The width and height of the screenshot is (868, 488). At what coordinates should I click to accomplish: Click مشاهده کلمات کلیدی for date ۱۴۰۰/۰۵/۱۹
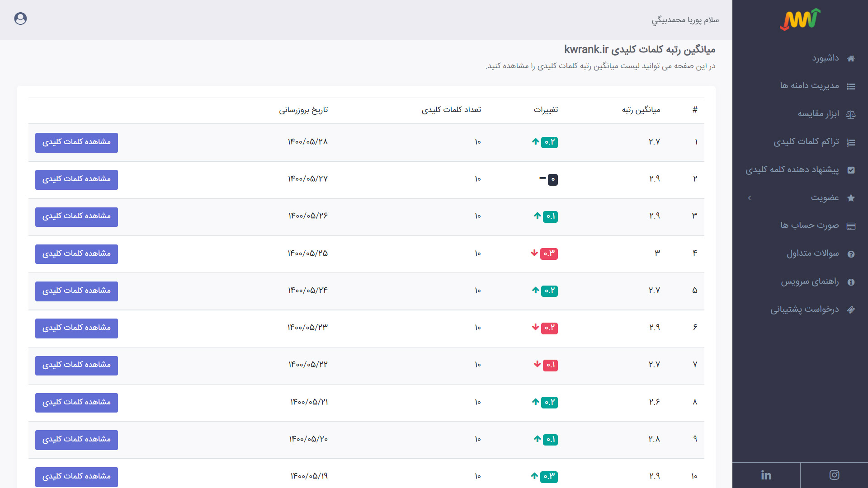click(76, 477)
